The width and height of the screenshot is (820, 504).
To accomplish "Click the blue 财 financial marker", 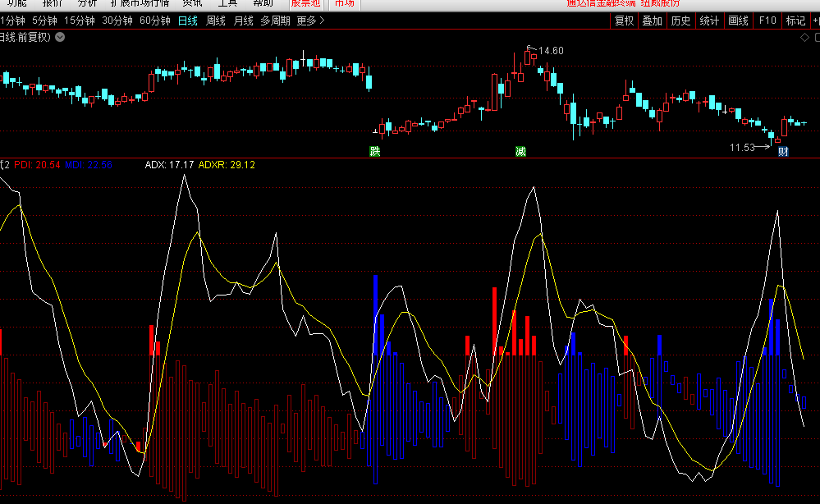I will [783, 151].
